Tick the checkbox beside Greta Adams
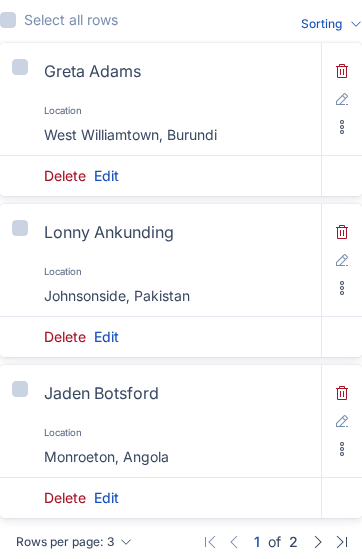This screenshot has width=362, height=559. pyautogui.click(x=20, y=67)
